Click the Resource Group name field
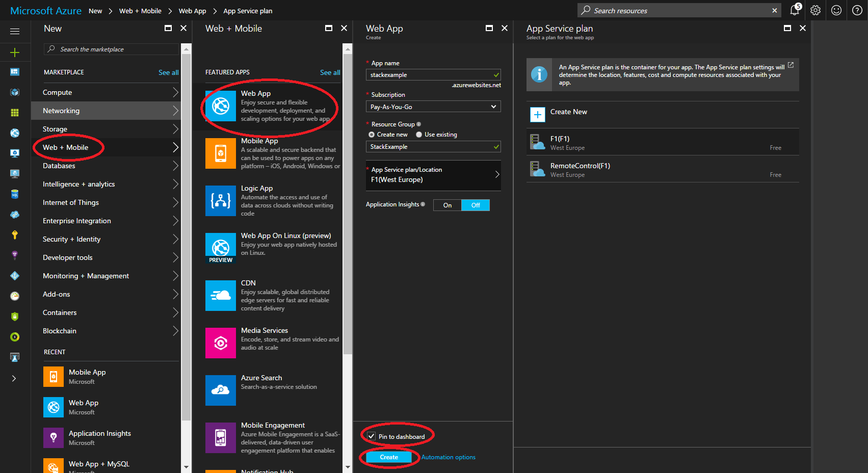868x473 pixels. 433,146
